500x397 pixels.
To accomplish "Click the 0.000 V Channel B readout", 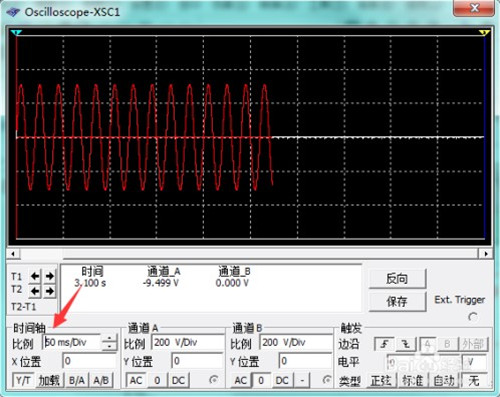I will click(232, 283).
